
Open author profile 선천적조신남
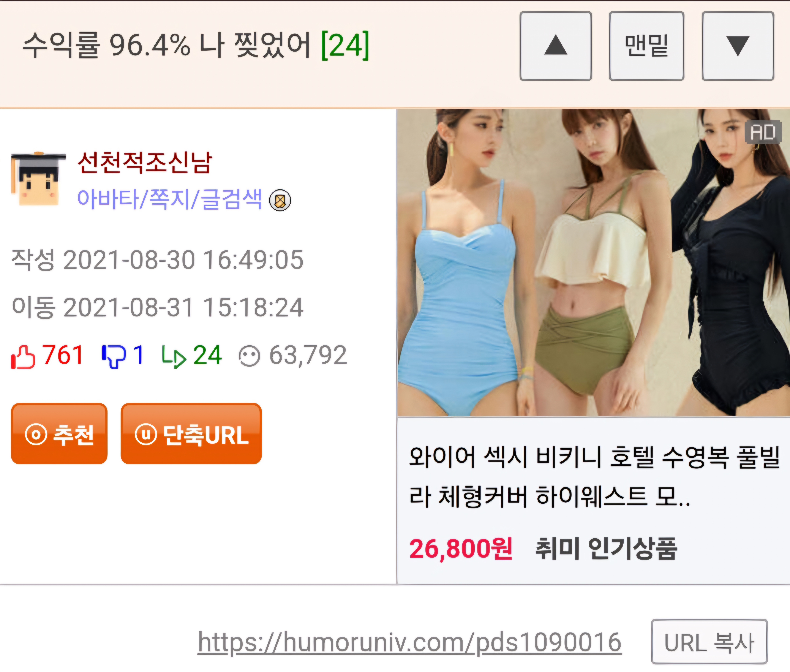pyautogui.click(x=144, y=163)
